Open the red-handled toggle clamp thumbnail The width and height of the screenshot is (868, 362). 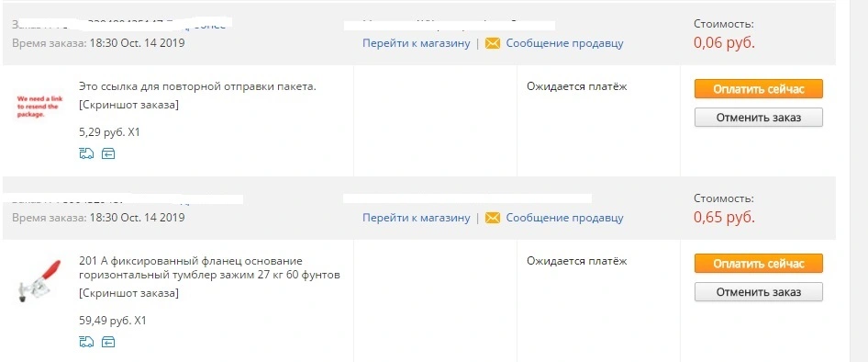[x=39, y=281]
